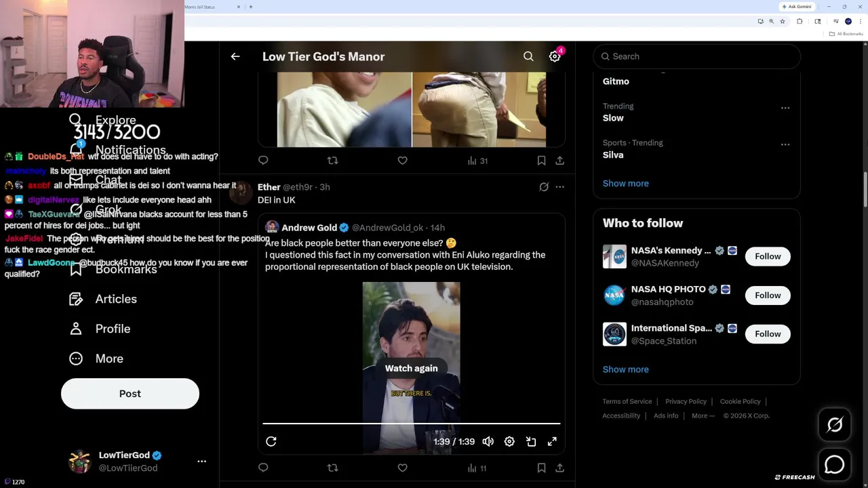This screenshot has width=868, height=488.
Task: Close the Morris Jail Status tab
Action: coord(239,7)
